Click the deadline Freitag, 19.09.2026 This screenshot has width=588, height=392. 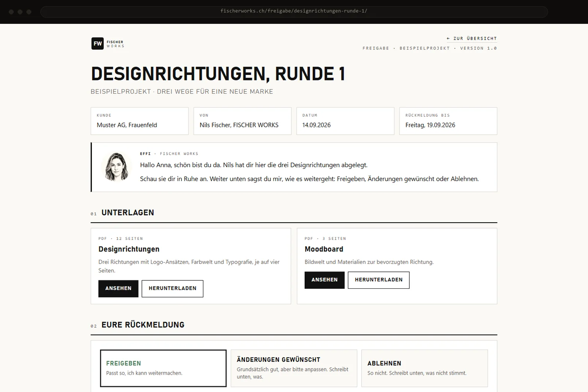point(430,125)
